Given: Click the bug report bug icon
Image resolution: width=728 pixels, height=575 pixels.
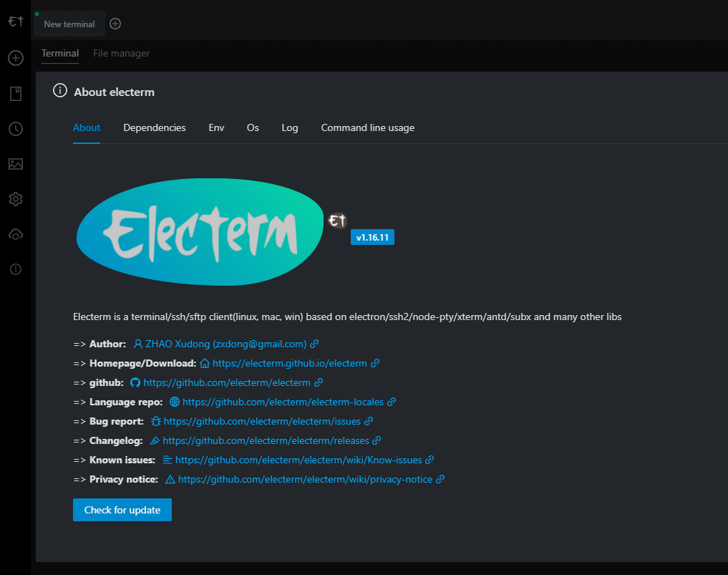Looking at the screenshot, I should [x=156, y=421].
